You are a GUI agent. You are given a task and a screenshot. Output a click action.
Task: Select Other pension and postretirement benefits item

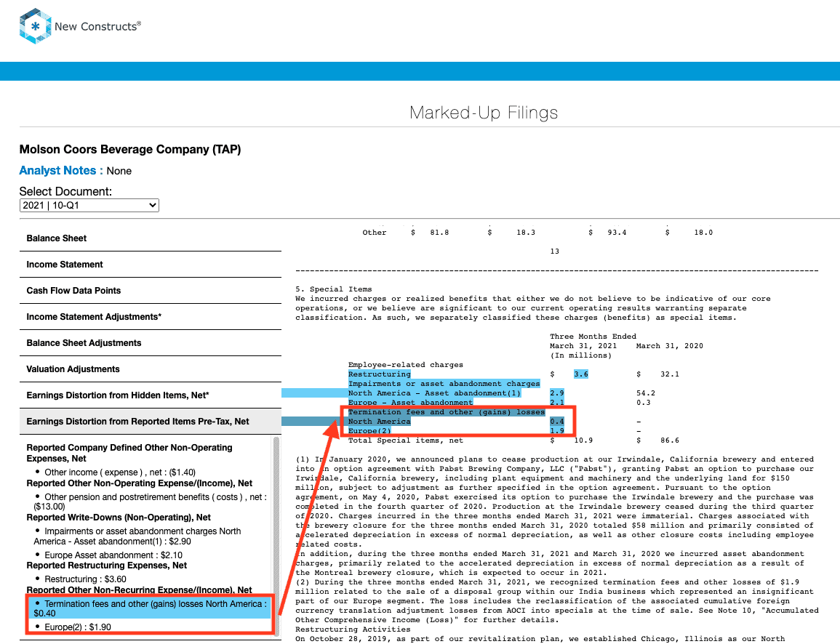click(150, 502)
